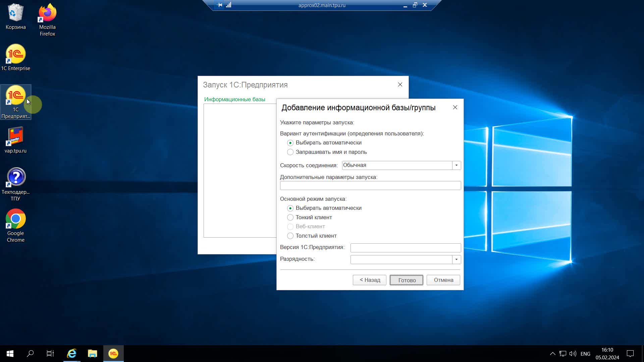Close the Запуск 1С:Предприятия window
This screenshot has width=644, height=362.
click(x=400, y=84)
